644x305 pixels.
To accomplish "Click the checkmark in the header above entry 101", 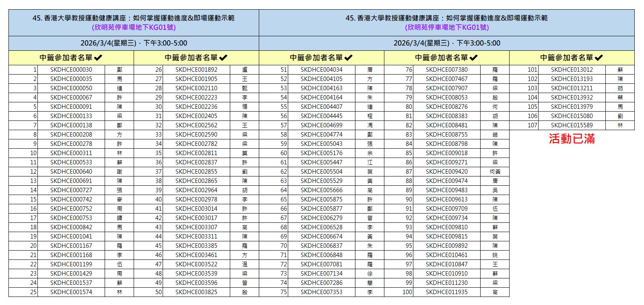I will (599, 58).
